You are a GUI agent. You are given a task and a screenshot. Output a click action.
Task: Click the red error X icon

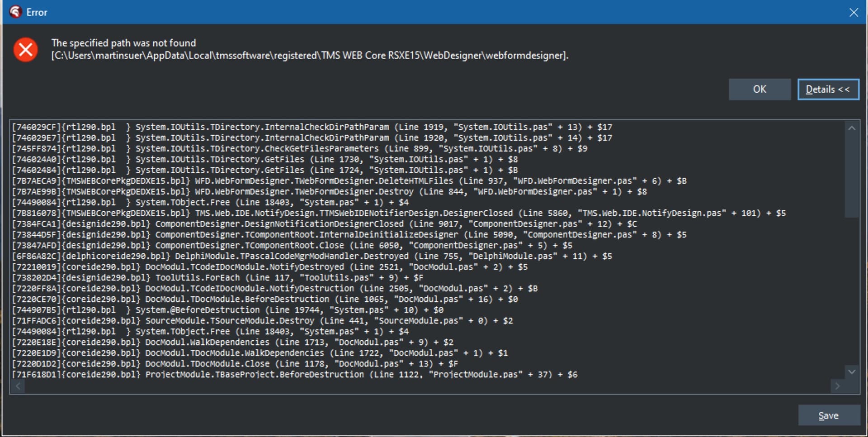[26, 49]
